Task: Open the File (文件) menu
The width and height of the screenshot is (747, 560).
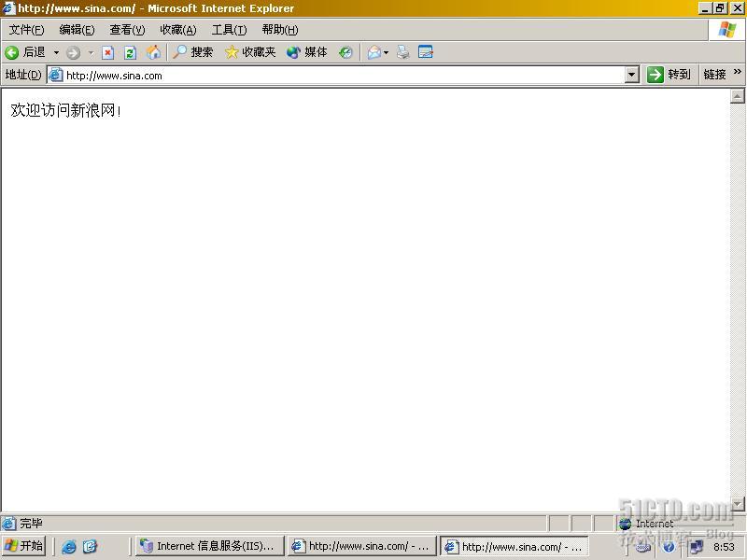Action: pos(27,30)
